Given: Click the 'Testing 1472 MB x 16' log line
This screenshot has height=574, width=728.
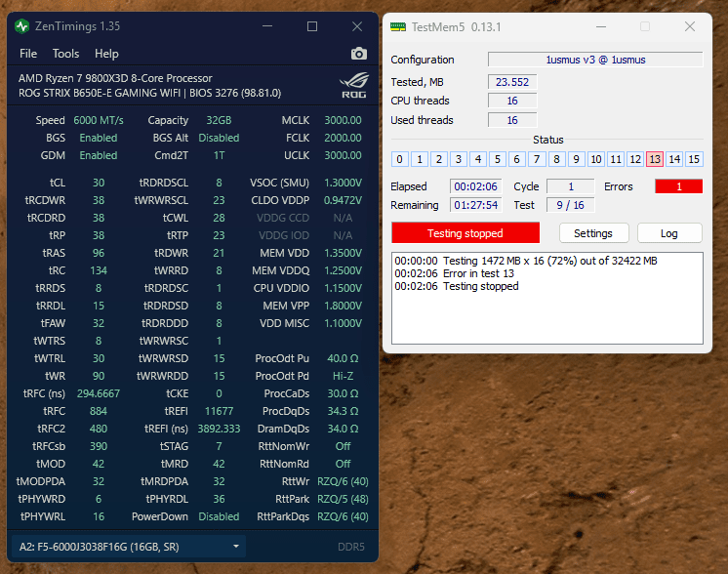Looking at the screenshot, I should [x=526, y=261].
